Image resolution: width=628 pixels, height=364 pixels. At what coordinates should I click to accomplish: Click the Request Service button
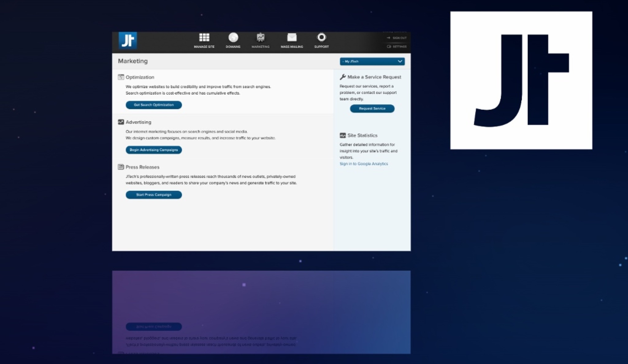coord(372,108)
